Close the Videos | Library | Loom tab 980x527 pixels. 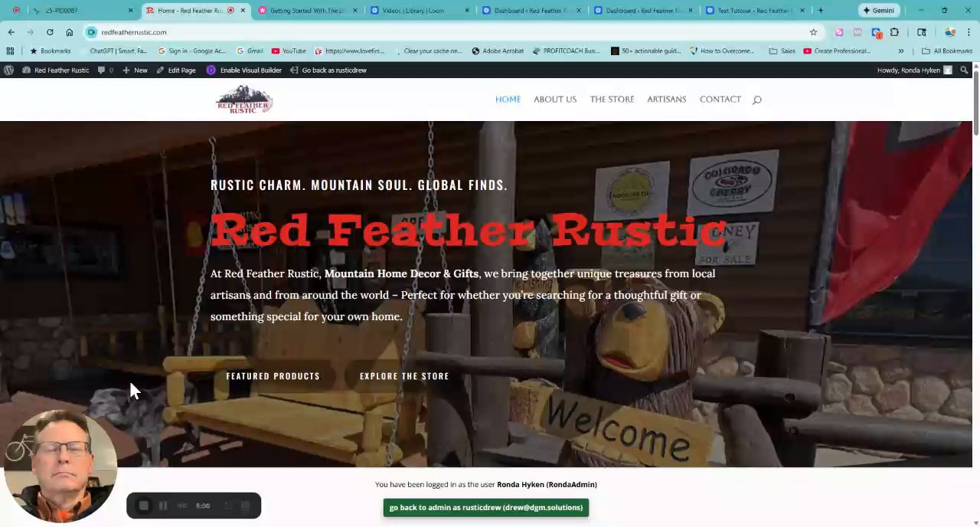(x=466, y=11)
